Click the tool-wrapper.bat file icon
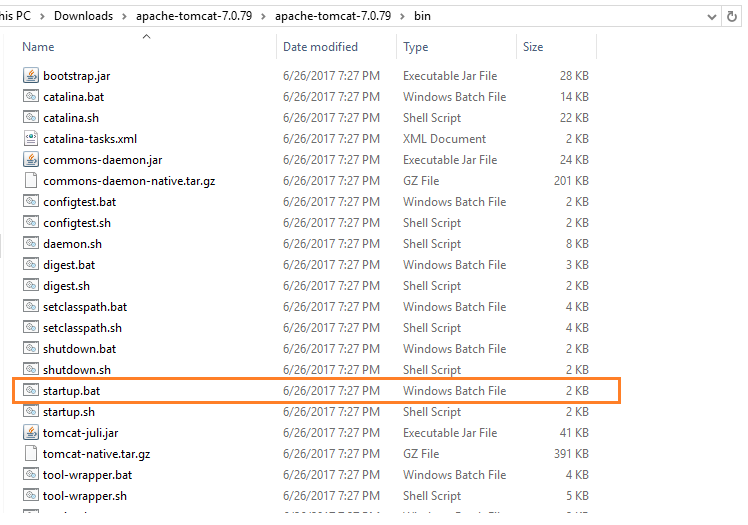The height and width of the screenshot is (525, 748). pyautogui.click(x=31, y=474)
